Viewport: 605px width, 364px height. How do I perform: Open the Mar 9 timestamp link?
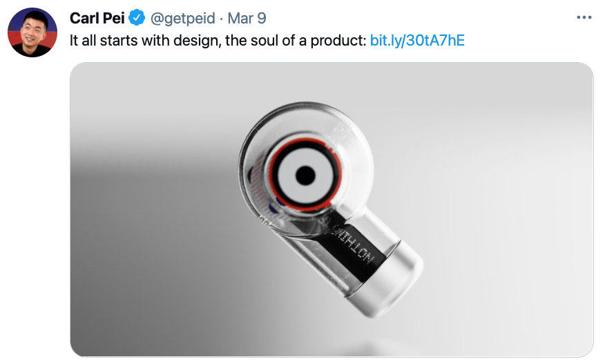[x=247, y=18]
